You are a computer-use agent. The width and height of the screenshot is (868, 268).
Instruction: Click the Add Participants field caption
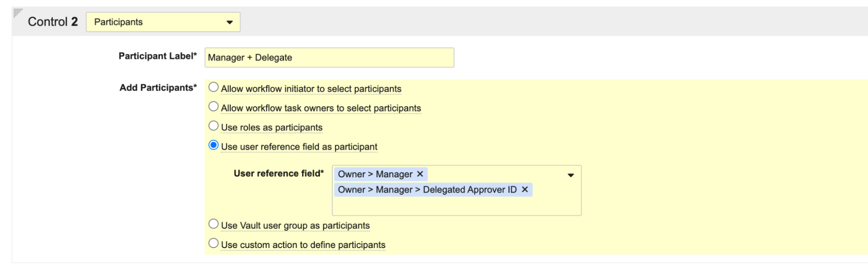pyautogui.click(x=158, y=88)
